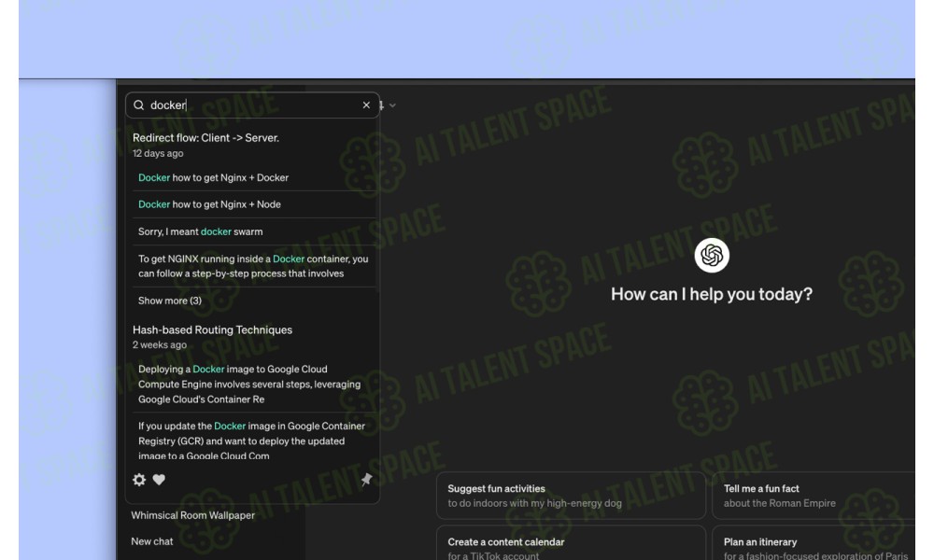
Task: Select result Sorry, I meant docker swarm
Action: point(254,231)
